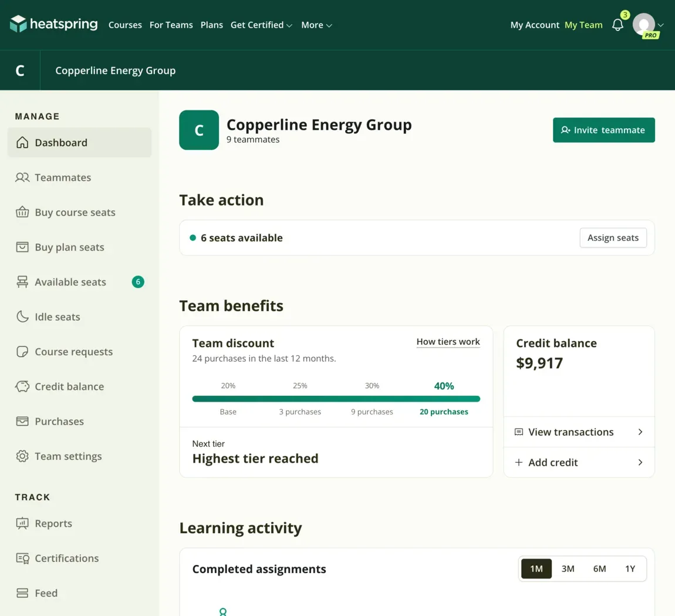Click the Assign seats button
The image size is (675, 616).
pyautogui.click(x=613, y=238)
